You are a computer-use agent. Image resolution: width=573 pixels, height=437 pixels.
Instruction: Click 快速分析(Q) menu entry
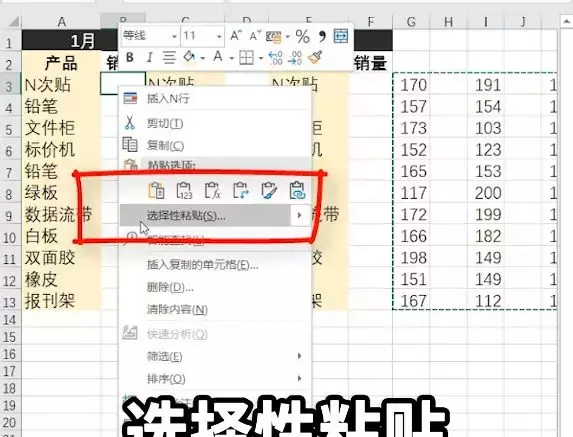pos(216,334)
